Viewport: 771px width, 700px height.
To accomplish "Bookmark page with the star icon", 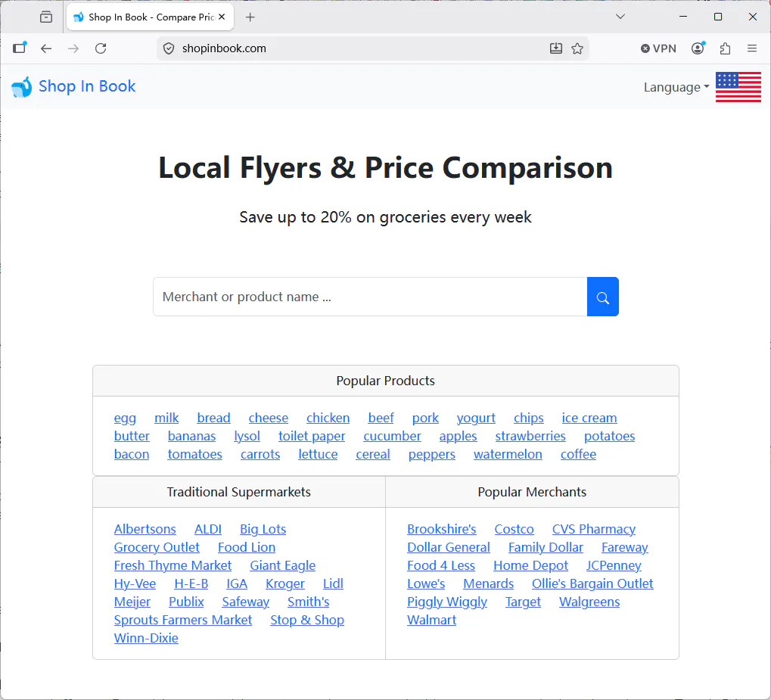I will [x=577, y=48].
